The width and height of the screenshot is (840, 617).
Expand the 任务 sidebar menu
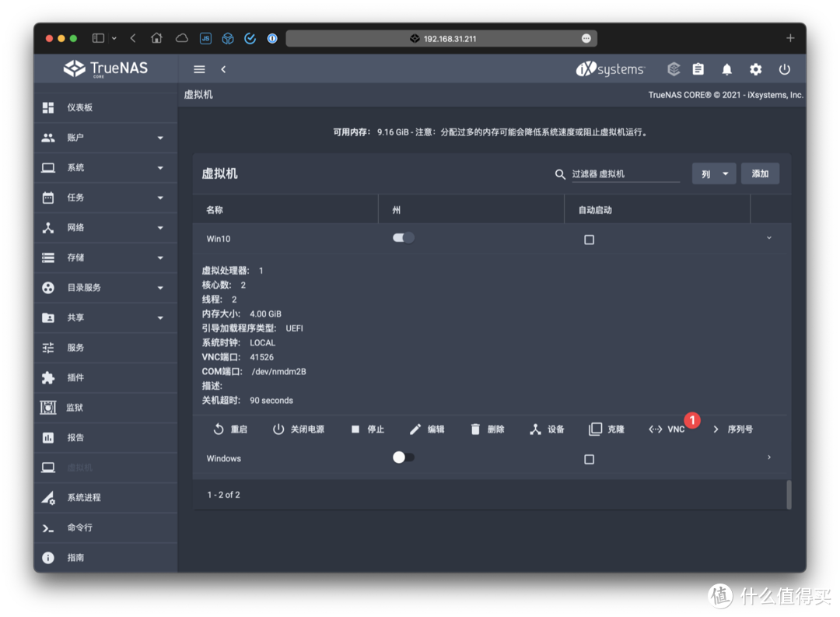(106, 198)
